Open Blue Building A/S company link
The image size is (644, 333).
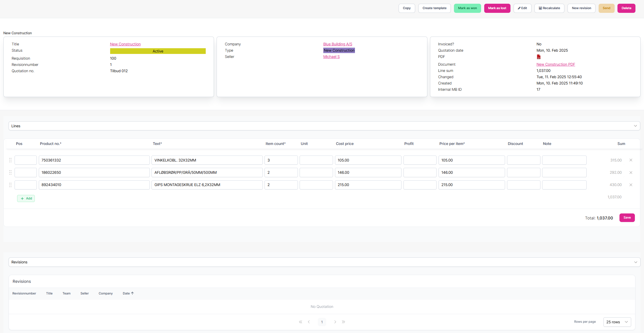tap(338, 44)
